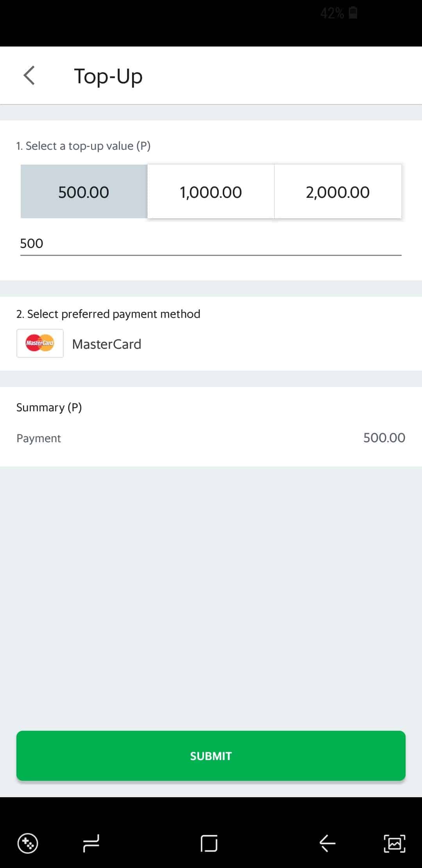This screenshot has height=868, width=422.
Task: Tap the MasterCard logo icon
Action: pos(40,343)
